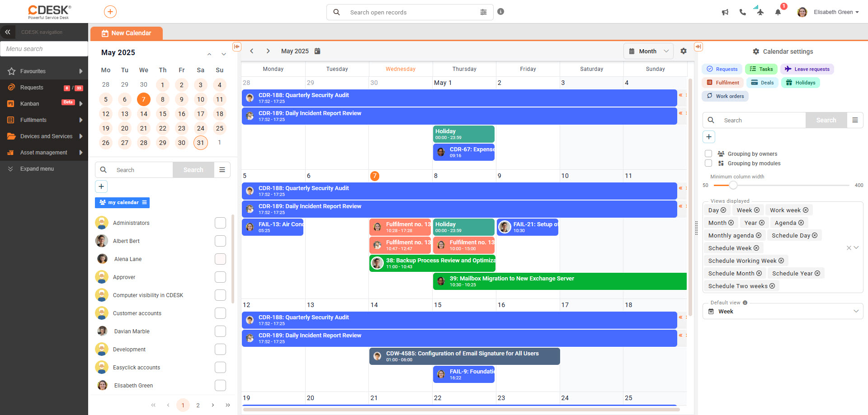Expand Fulfilments submenu arrow

click(x=81, y=120)
